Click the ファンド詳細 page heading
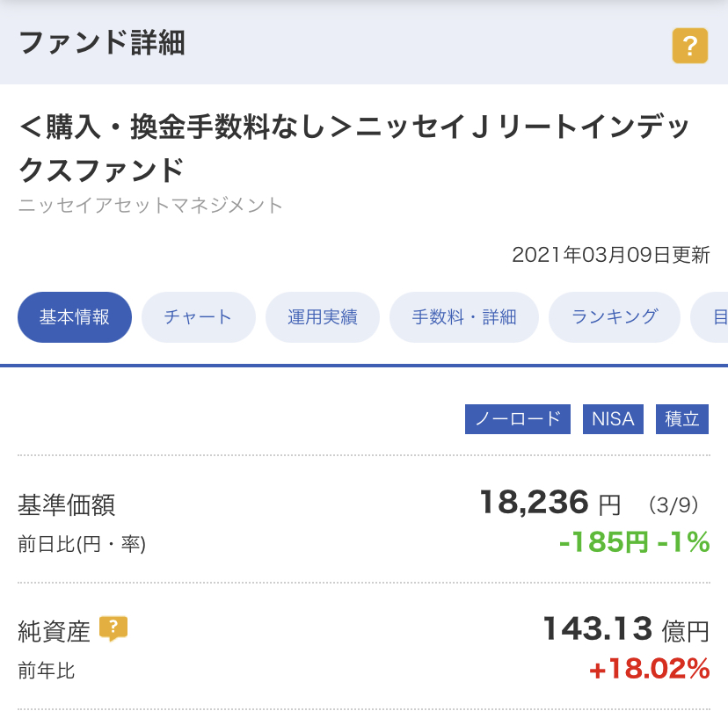728x711 pixels. pos(102,43)
